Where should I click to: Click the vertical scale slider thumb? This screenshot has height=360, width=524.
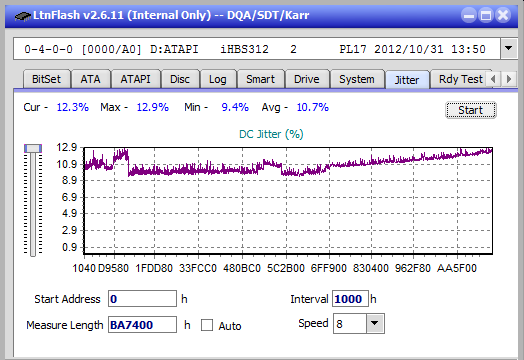pos(33,148)
